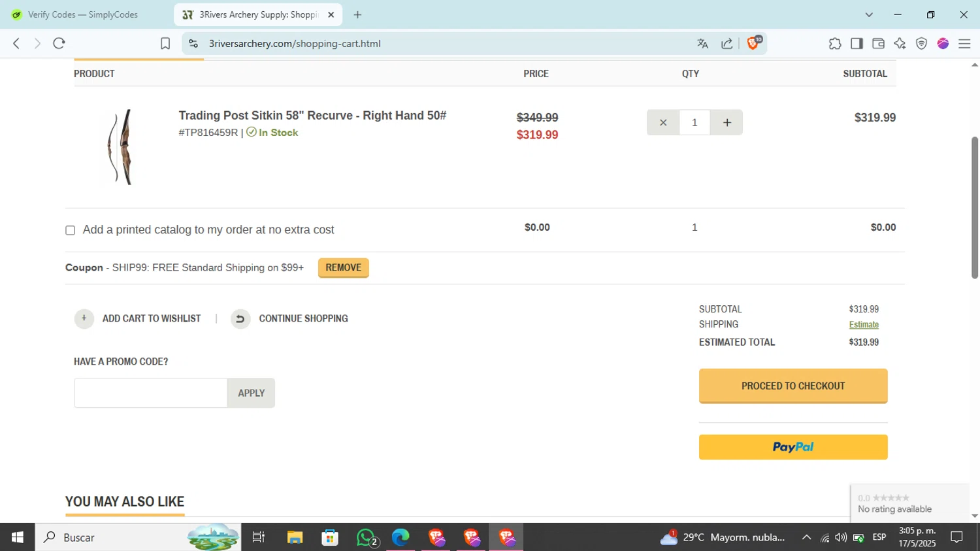Open the Windows Start menu
The width and height of the screenshot is (980, 551).
[x=18, y=537]
